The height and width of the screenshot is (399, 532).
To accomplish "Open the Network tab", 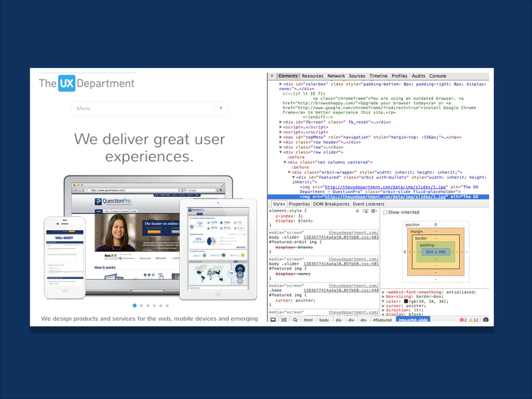I will [336, 76].
